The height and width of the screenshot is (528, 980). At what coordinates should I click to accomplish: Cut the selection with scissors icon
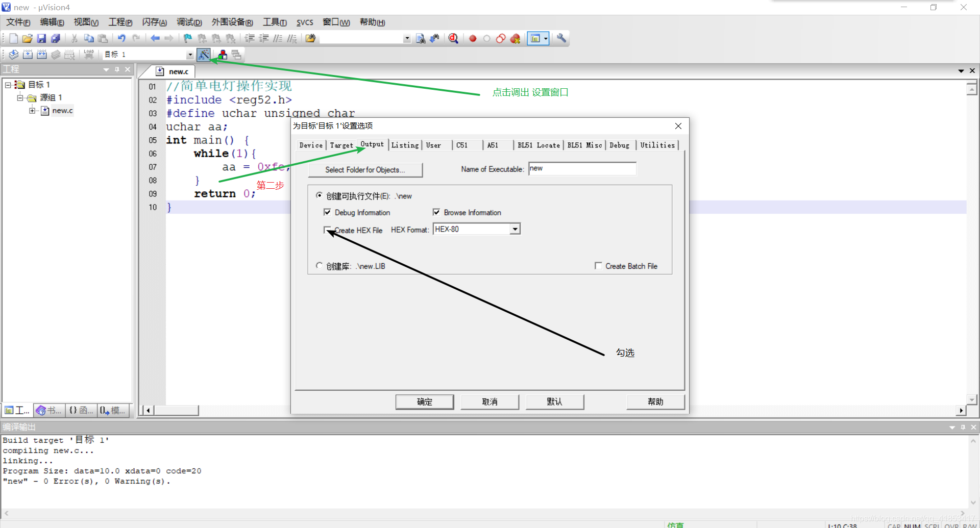click(75, 38)
